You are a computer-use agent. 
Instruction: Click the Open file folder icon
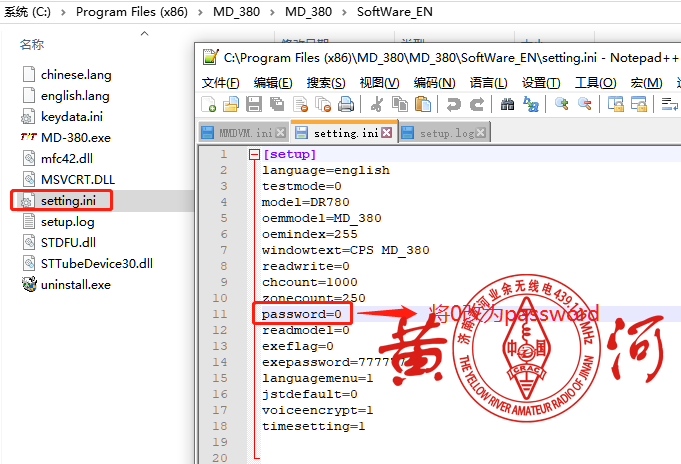click(231, 104)
